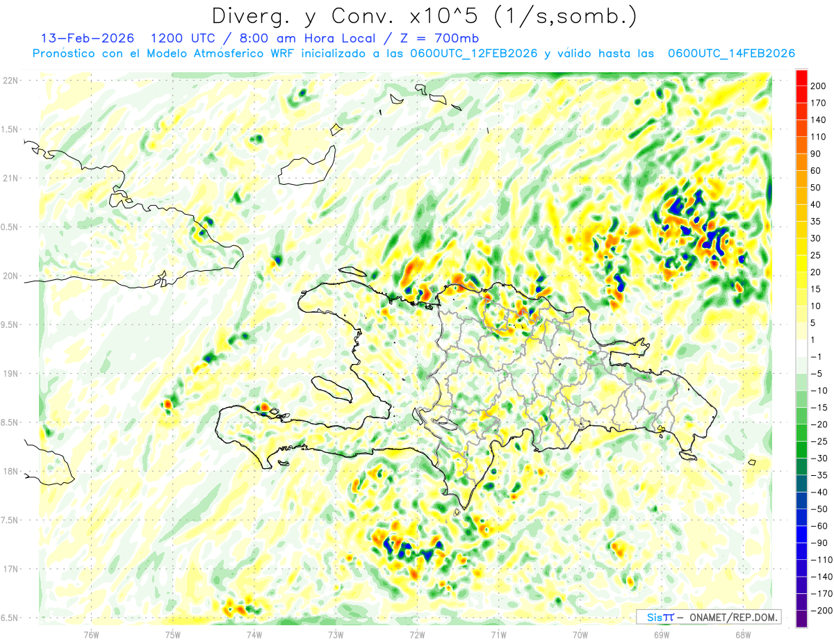
Task: Click the '76W' longitude label
Action: pyautogui.click(x=91, y=635)
